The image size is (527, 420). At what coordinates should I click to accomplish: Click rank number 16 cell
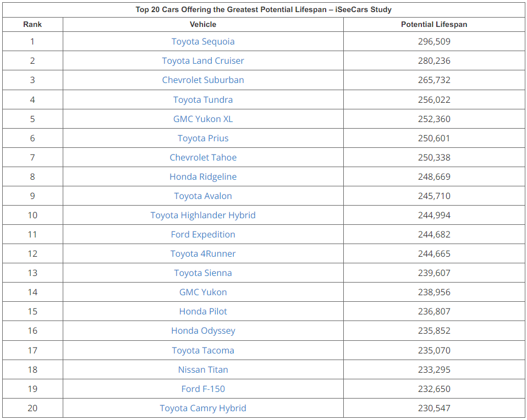pos(32,330)
